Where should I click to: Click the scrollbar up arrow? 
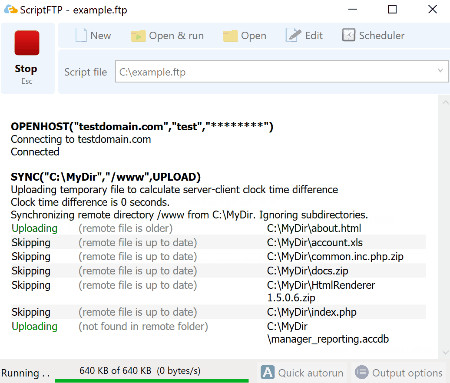coord(445,102)
